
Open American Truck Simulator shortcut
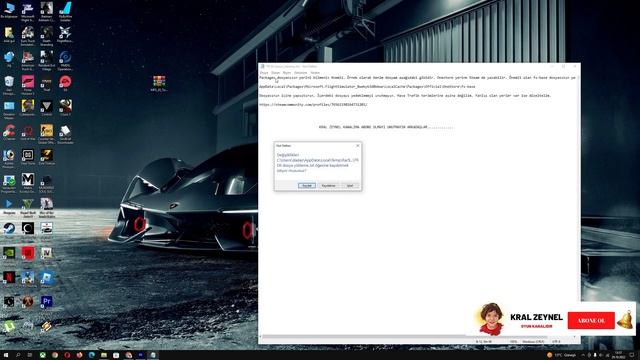pos(28,60)
